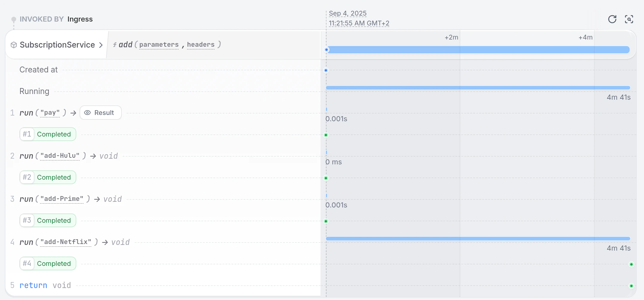Click the green dot for #3 Completed
This screenshot has width=644, height=300.
[x=326, y=221]
